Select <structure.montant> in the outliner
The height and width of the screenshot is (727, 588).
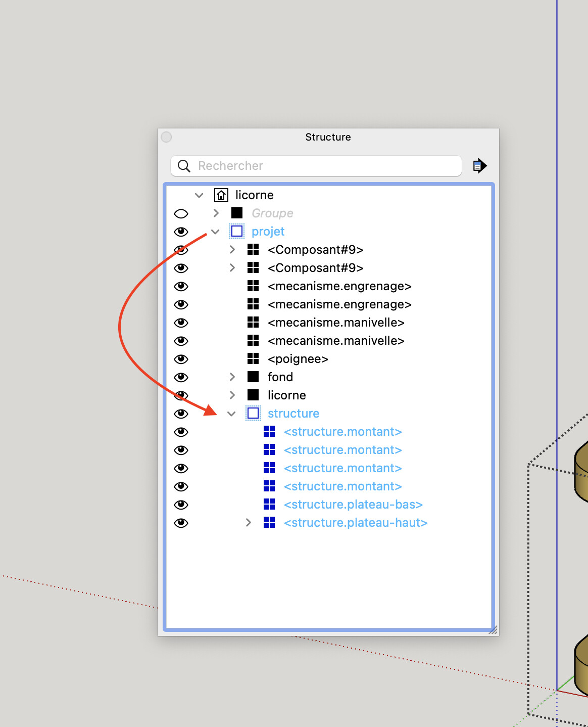point(343,431)
